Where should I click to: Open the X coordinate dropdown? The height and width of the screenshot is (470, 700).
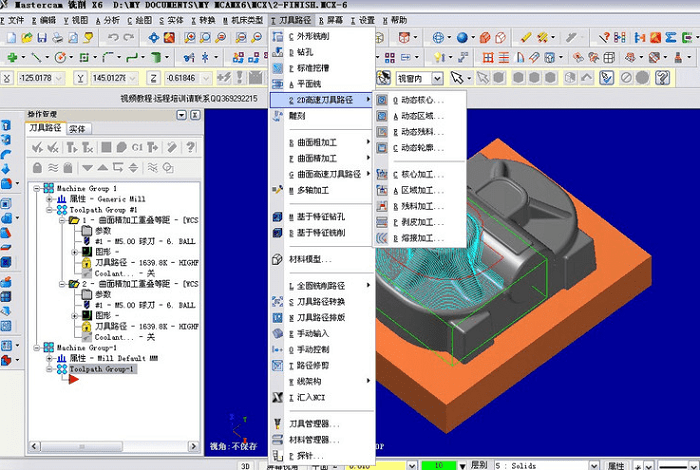click(x=59, y=79)
